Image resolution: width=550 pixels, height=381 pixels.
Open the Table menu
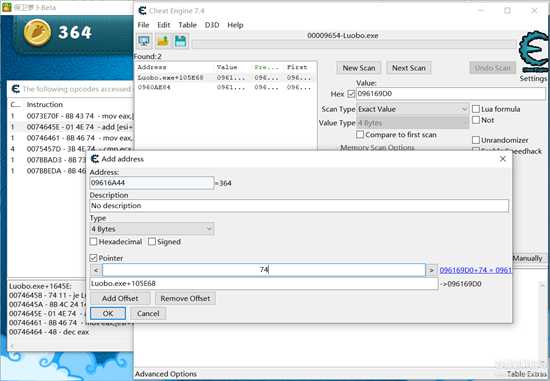click(187, 25)
